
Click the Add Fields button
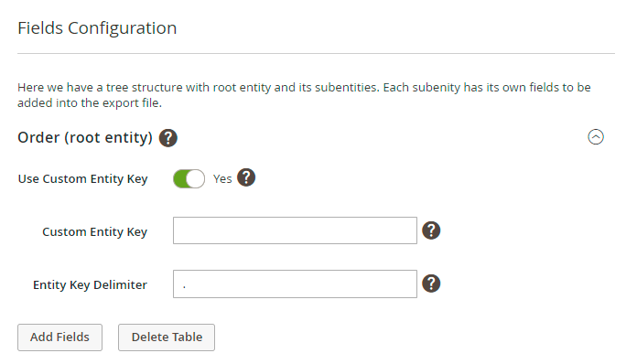59,337
